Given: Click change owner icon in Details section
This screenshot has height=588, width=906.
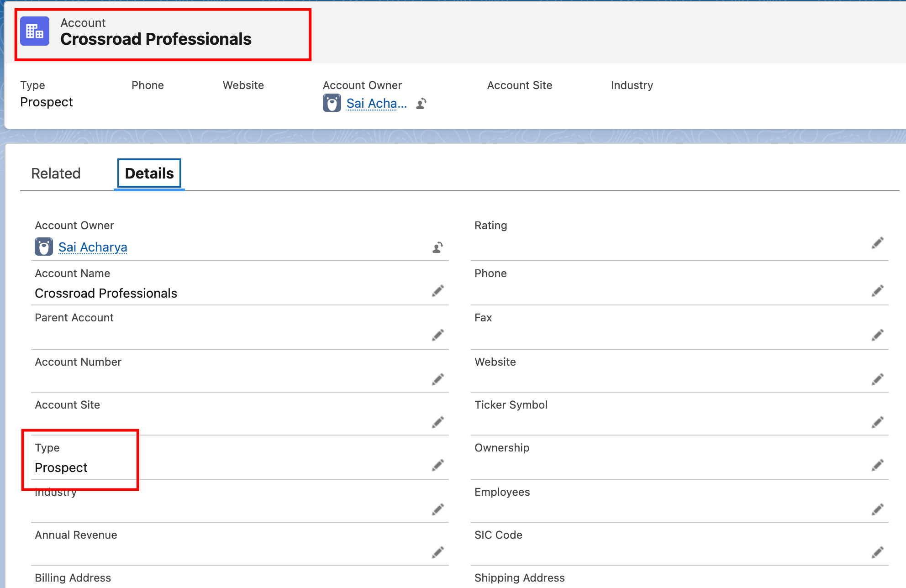Looking at the screenshot, I should pyautogui.click(x=437, y=247).
